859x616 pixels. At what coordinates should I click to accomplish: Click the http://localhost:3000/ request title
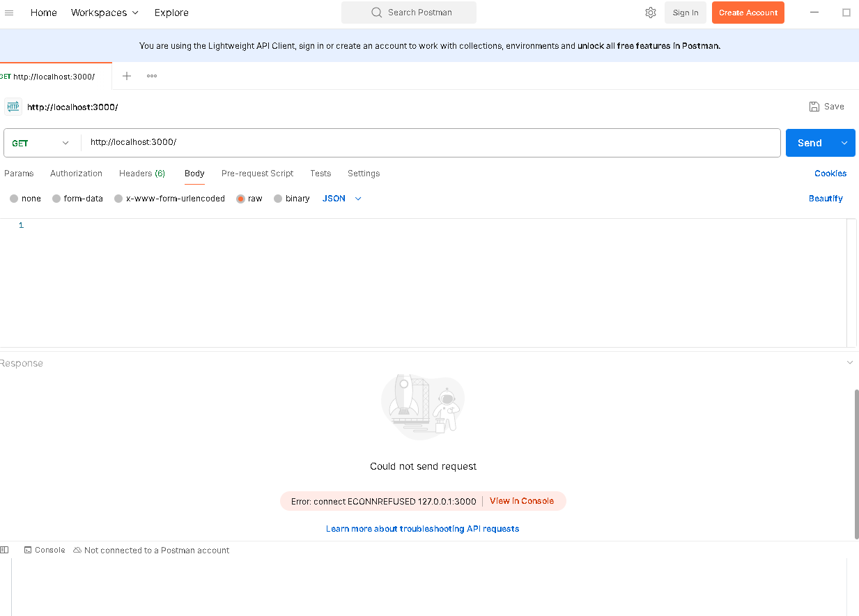pos(72,107)
